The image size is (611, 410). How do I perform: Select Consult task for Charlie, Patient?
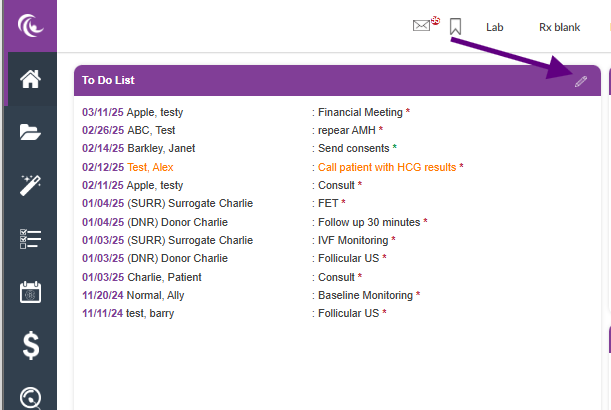tap(336, 277)
